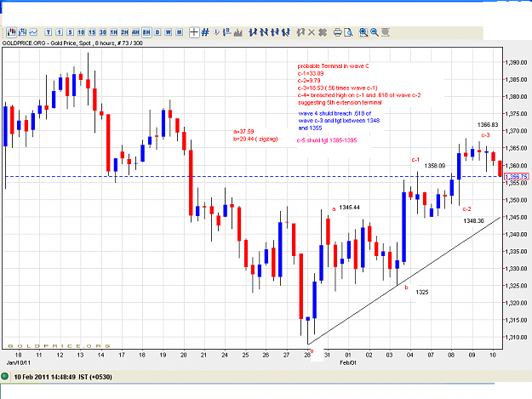Screen dimensions: 532x399
Task: Zoom in on the chart
Action: click(363, 32)
